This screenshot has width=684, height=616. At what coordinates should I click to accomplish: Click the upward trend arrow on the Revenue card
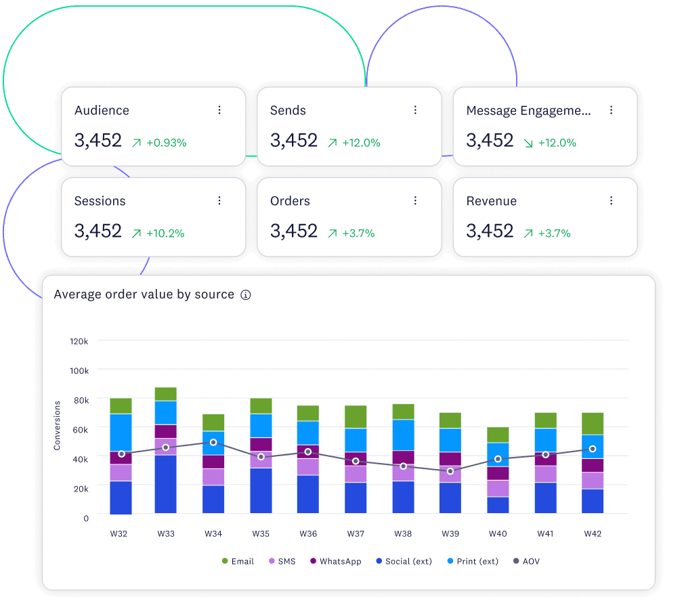point(528,233)
